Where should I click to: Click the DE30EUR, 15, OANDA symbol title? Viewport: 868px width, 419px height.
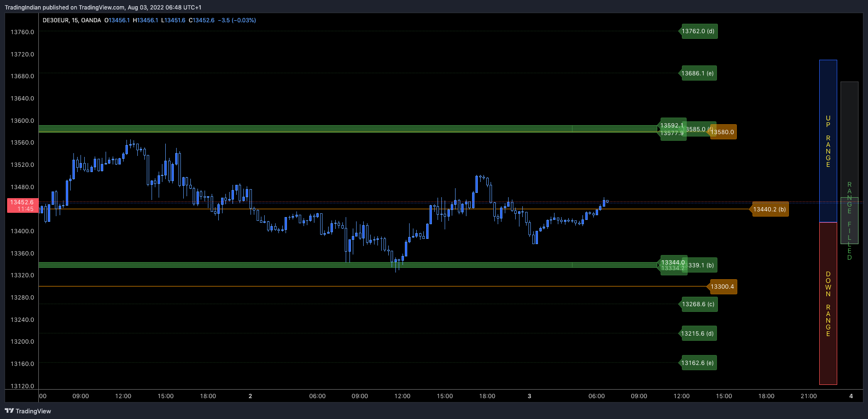(x=72, y=20)
